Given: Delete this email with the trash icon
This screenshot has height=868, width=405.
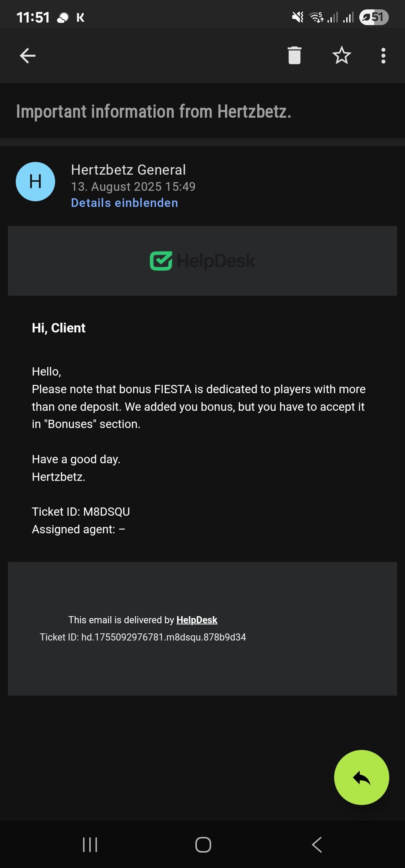Looking at the screenshot, I should tap(294, 55).
